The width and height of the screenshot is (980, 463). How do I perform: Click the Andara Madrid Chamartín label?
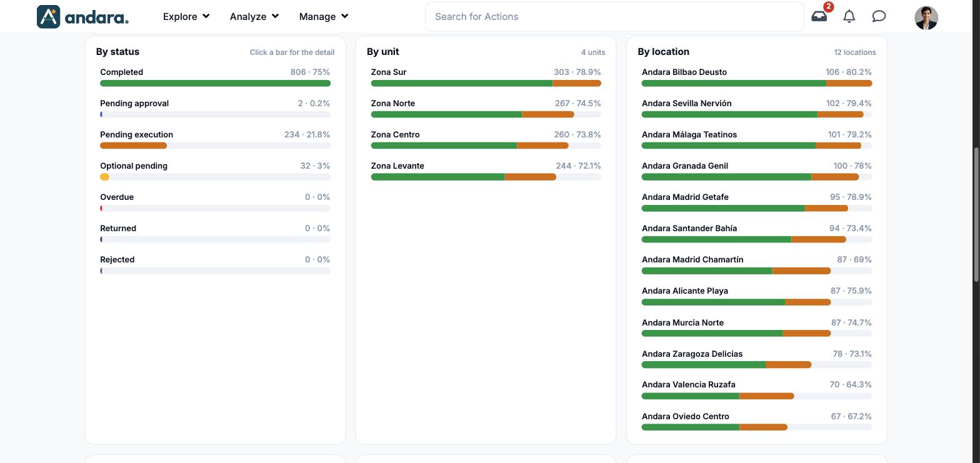pyautogui.click(x=692, y=259)
